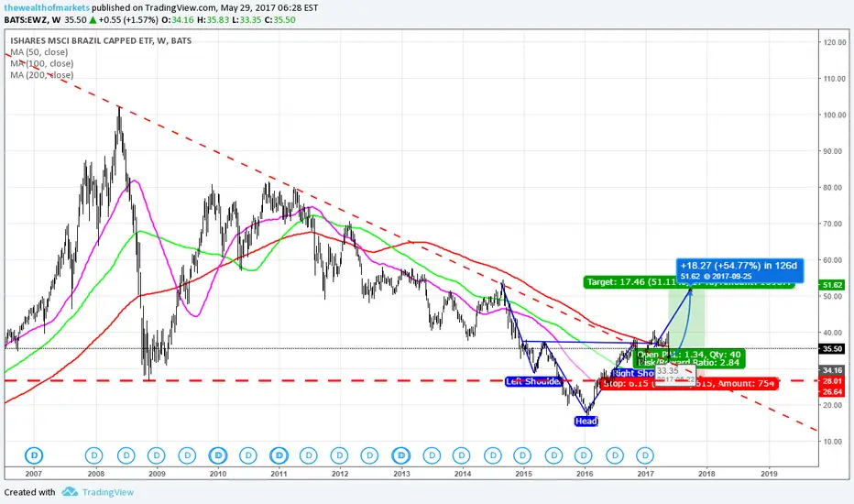Click the C:35.50 close value in header
This screenshot has height=504, width=854.
pyautogui.click(x=280, y=19)
